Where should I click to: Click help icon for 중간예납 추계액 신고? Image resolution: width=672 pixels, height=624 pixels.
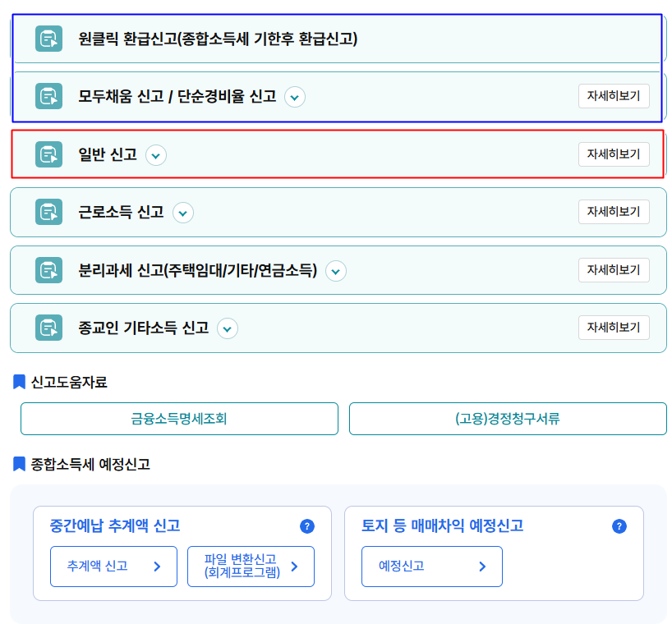(x=307, y=526)
